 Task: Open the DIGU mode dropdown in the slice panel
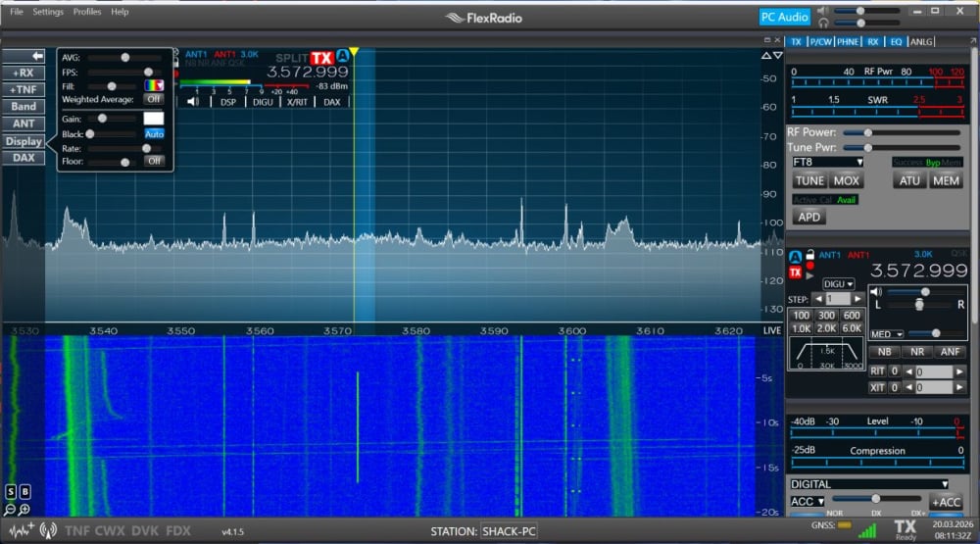coord(838,284)
